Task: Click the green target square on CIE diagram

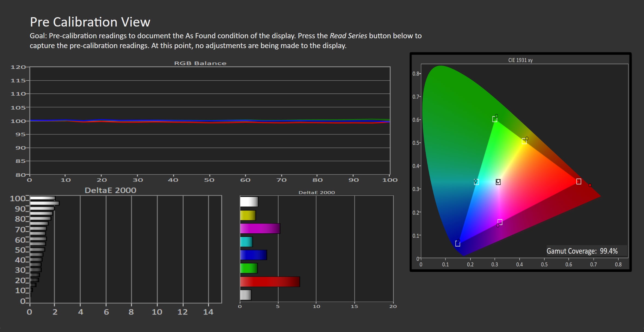Action: [494, 119]
